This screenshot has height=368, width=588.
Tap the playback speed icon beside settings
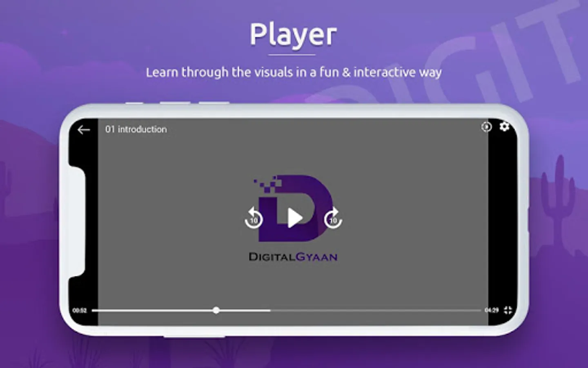point(486,127)
